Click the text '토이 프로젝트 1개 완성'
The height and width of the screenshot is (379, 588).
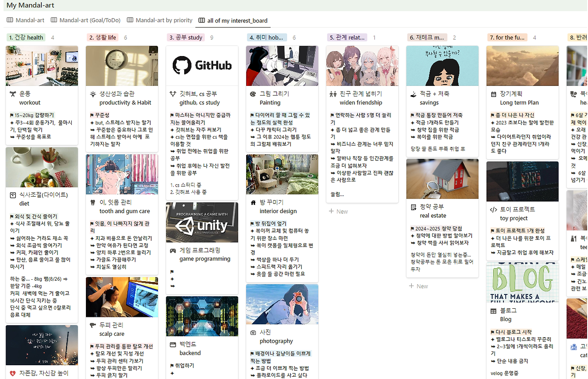520,231
